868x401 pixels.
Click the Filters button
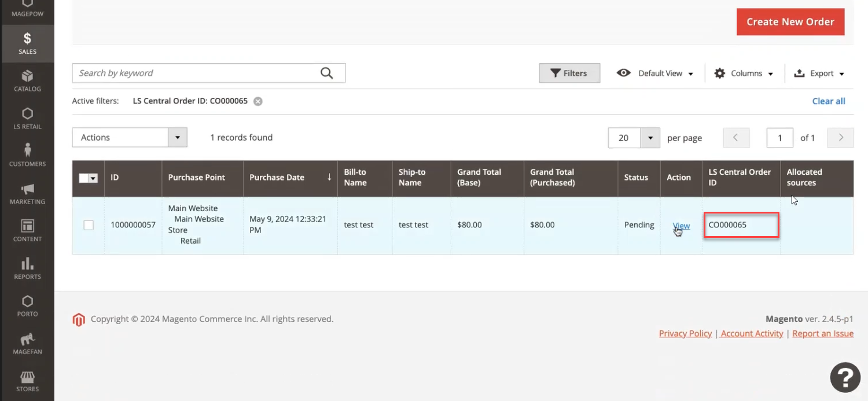point(569,73)
